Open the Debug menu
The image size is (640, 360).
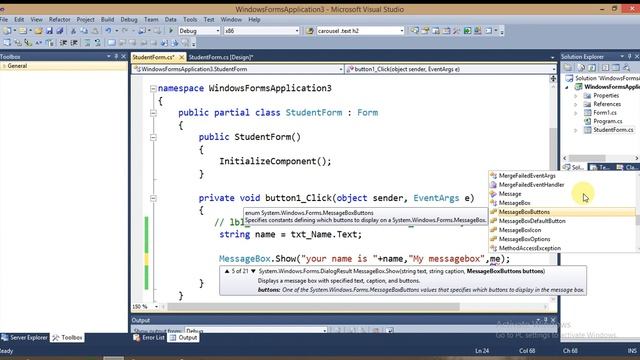point(129,20)
